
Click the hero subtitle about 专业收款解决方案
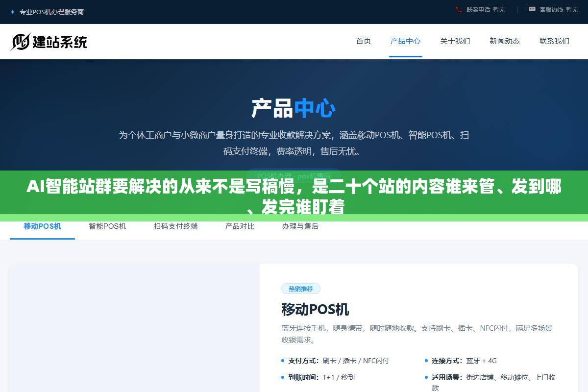[x=294, y=143]
